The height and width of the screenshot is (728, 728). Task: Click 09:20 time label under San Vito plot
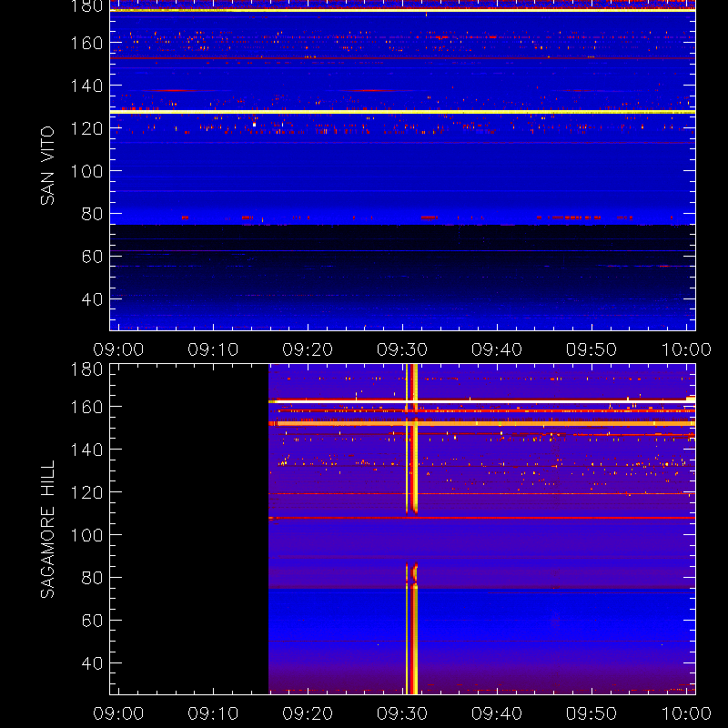click(308, 349)
